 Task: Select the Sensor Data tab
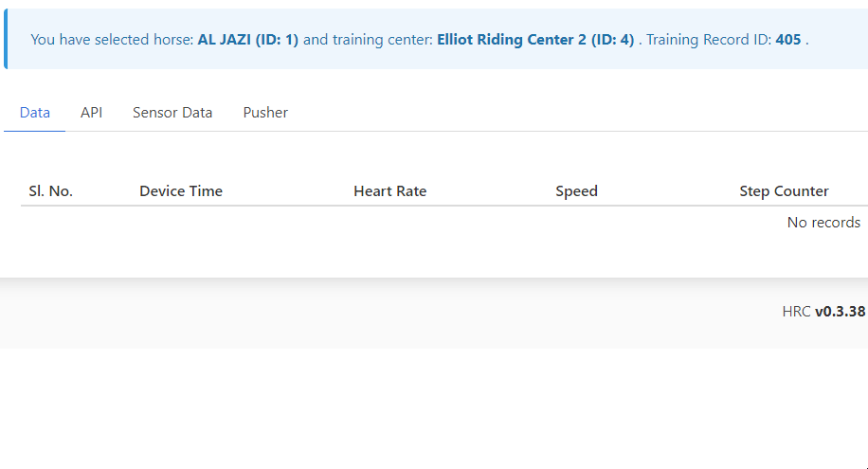pyautogui.click(x=172, y=113)
